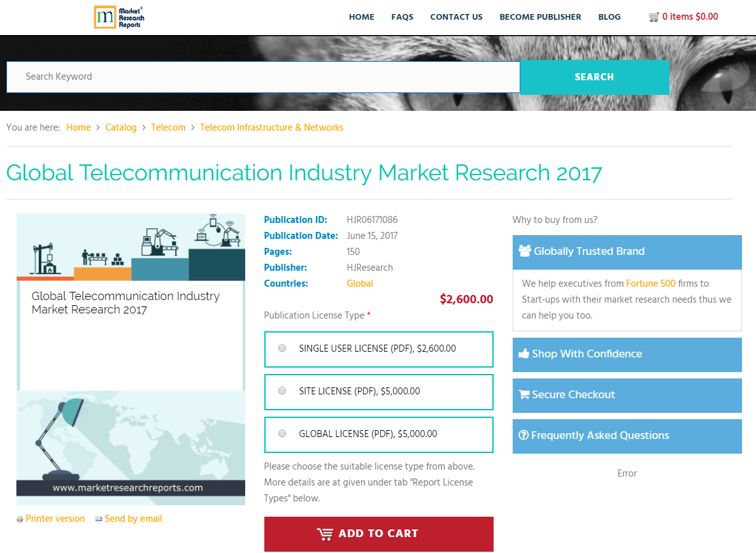Select the Site License radio button
Screen dimensions: 756x553
(x=282, y=391)
